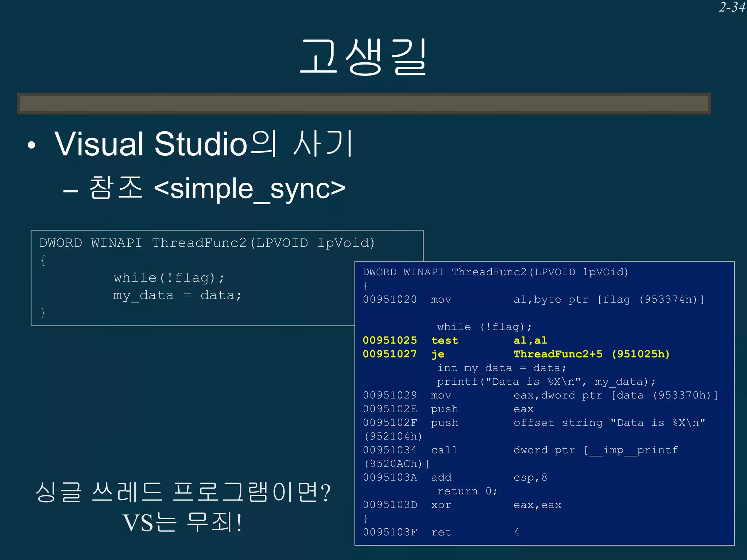This screenshot has height=560, width=747.
Task: Click the (952104h) address continuation line
Action: pyautogui.click(x=393, y=436)
